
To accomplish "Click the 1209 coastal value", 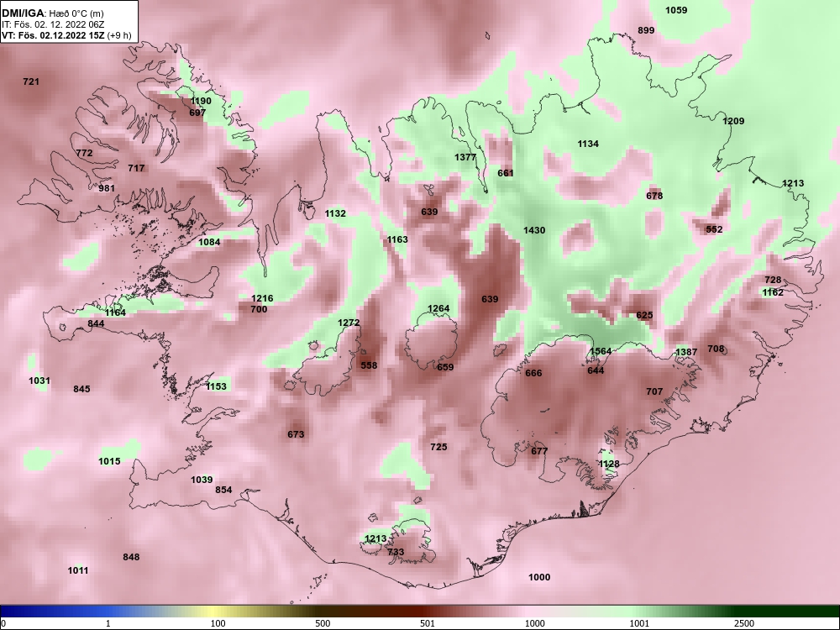I will point(733,122).
